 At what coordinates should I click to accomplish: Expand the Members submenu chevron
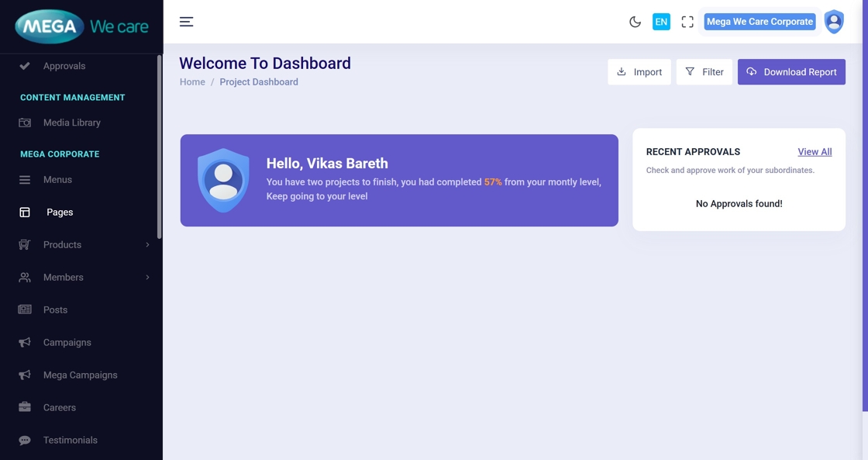pos(147,277)
